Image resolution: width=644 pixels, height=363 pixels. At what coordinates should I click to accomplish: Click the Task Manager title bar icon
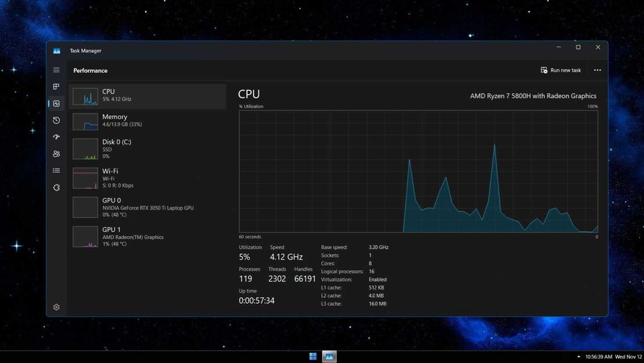click(57, 51)
